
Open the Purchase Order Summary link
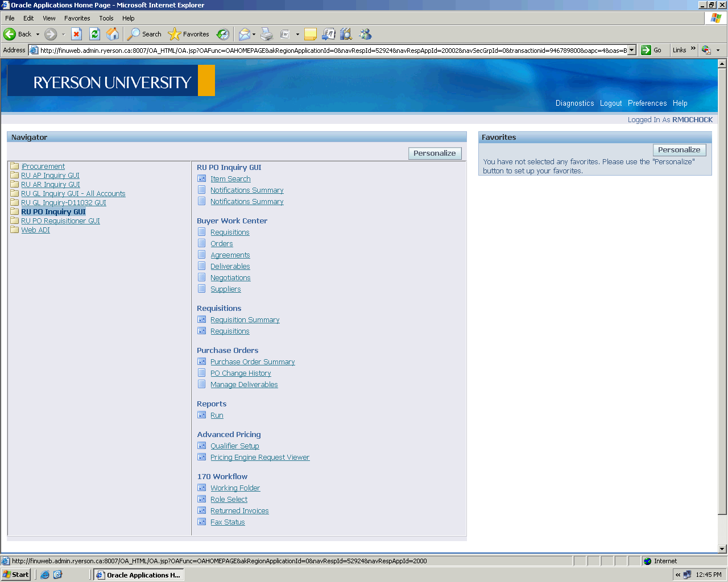pos(253,362)
